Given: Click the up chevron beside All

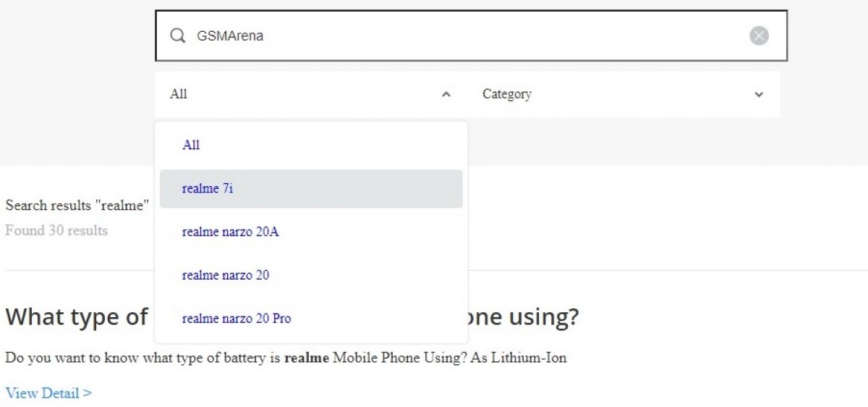Looking at the screenshot, I should click(x=446, y=94).
